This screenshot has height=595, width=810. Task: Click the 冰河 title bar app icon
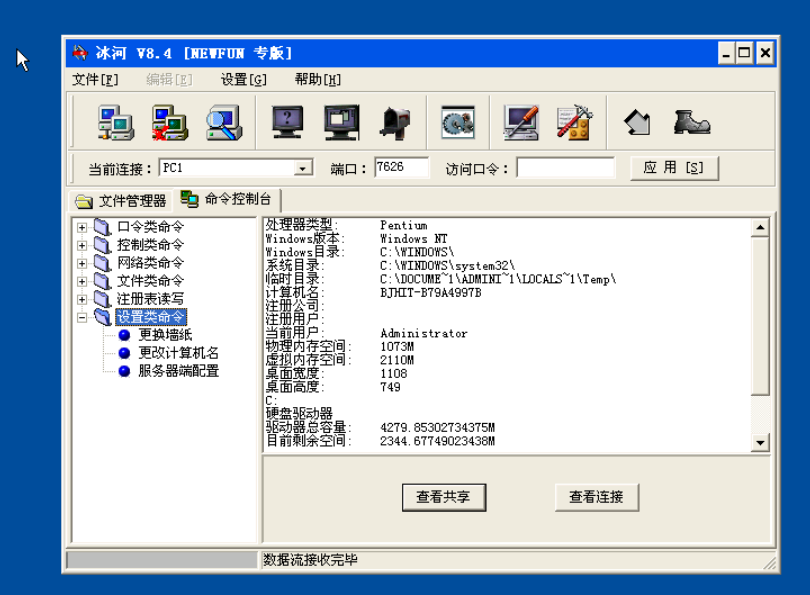click(80, 53)
